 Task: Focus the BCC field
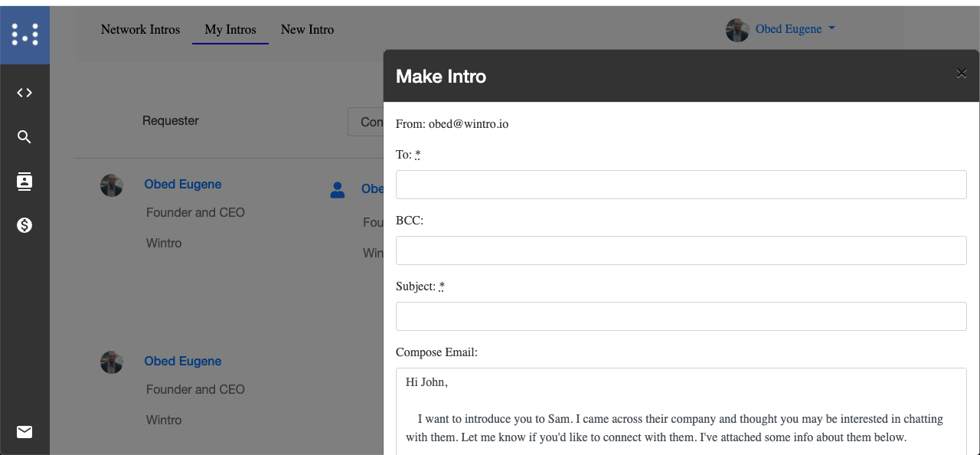click(681, 250)
